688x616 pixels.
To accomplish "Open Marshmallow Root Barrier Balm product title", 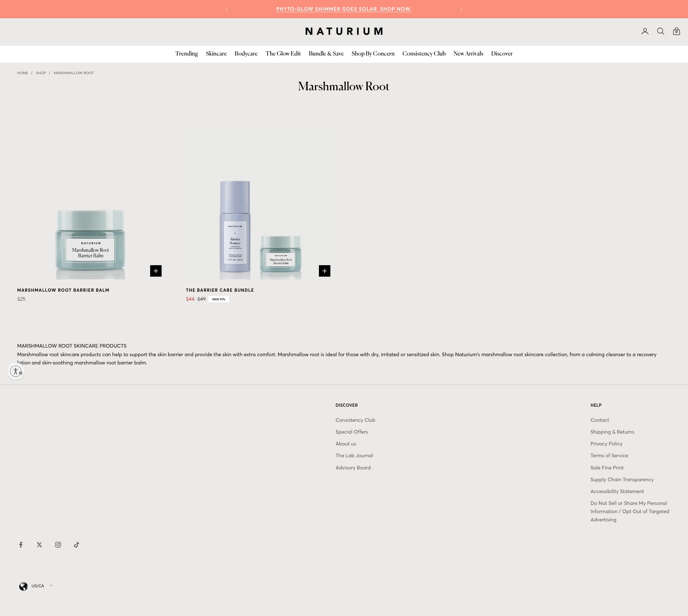I will point(63,290).
